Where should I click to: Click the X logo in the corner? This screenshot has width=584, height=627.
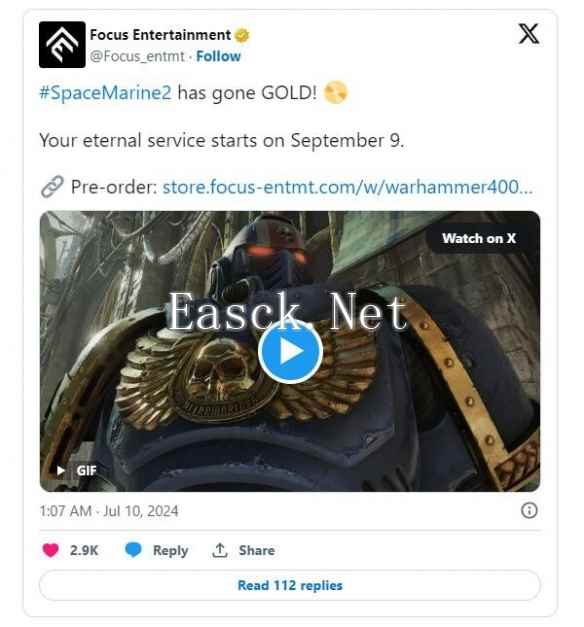click(x=529, y=34)
